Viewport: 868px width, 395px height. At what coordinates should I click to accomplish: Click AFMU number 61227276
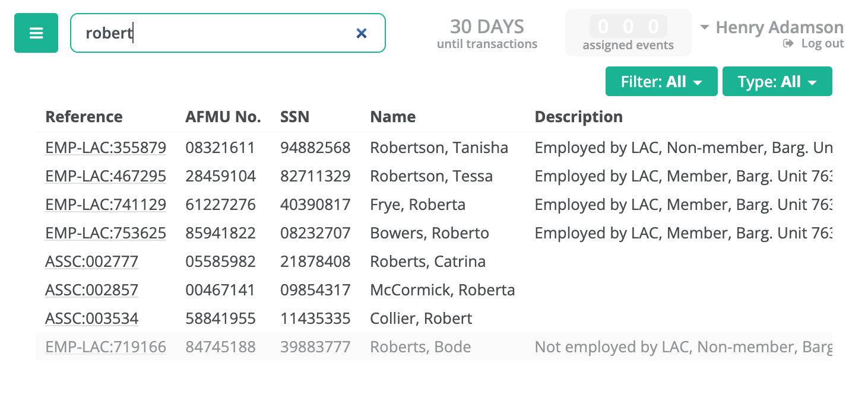coord(220,205)
